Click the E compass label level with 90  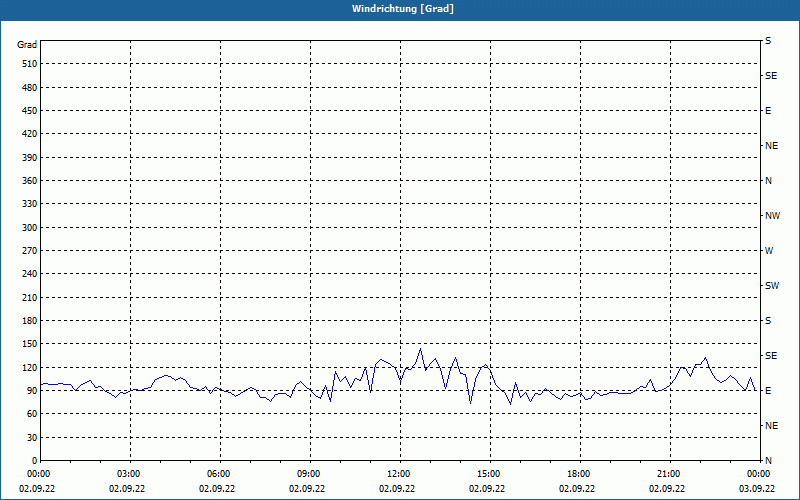(x=768, y=391)
